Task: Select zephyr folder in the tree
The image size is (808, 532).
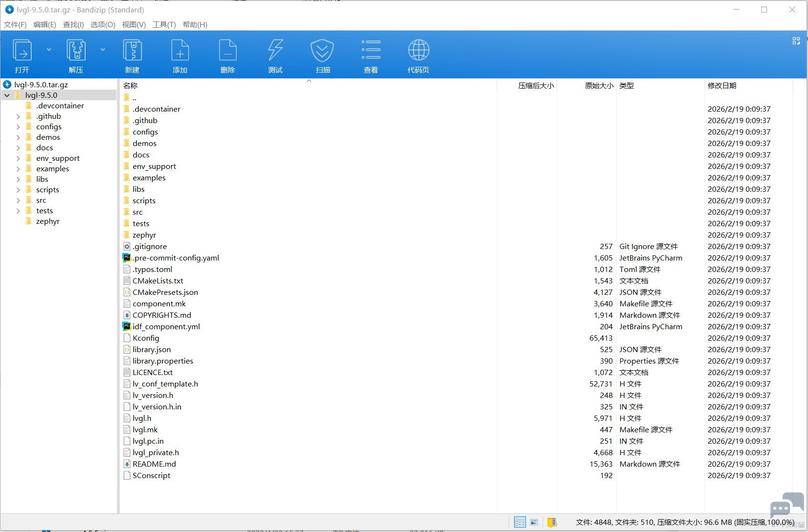Action: coord(48,221)
